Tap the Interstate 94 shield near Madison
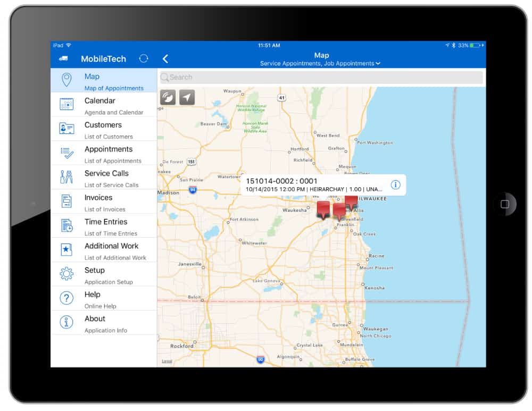532x411 pixels. click(x=193, y=190)
